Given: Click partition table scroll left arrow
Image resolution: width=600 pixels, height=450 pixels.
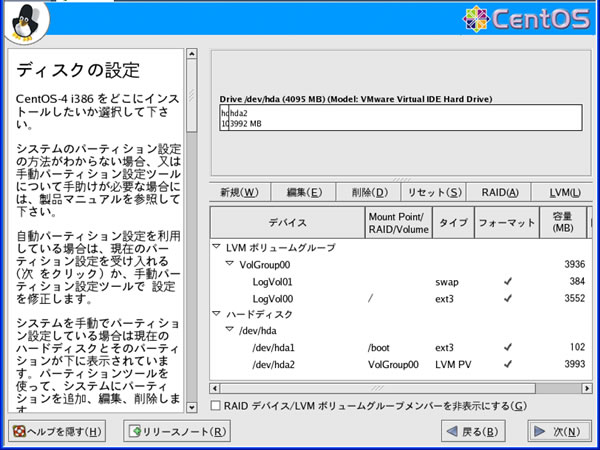Looking at the screenshot, I should click(x=215, y=388).
